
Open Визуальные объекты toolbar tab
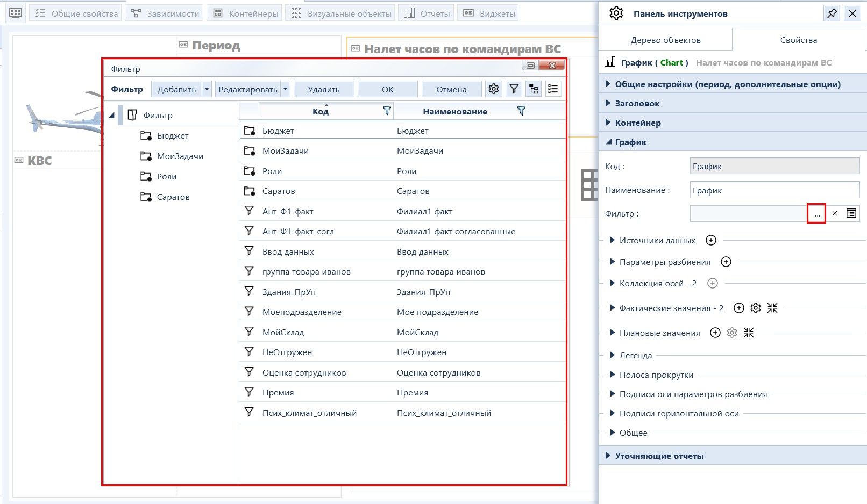(x=341, y=13)
